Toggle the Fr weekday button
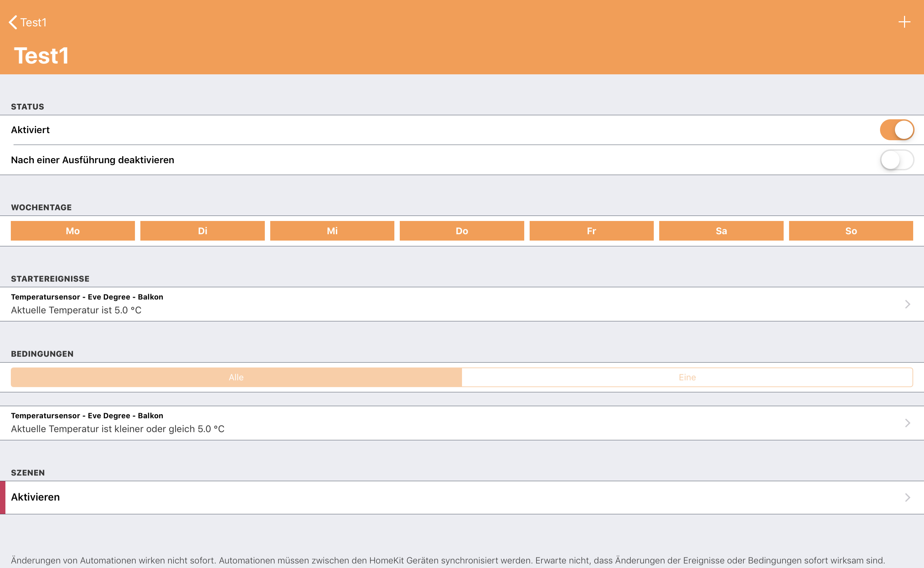924x568 pixels. 591,231
